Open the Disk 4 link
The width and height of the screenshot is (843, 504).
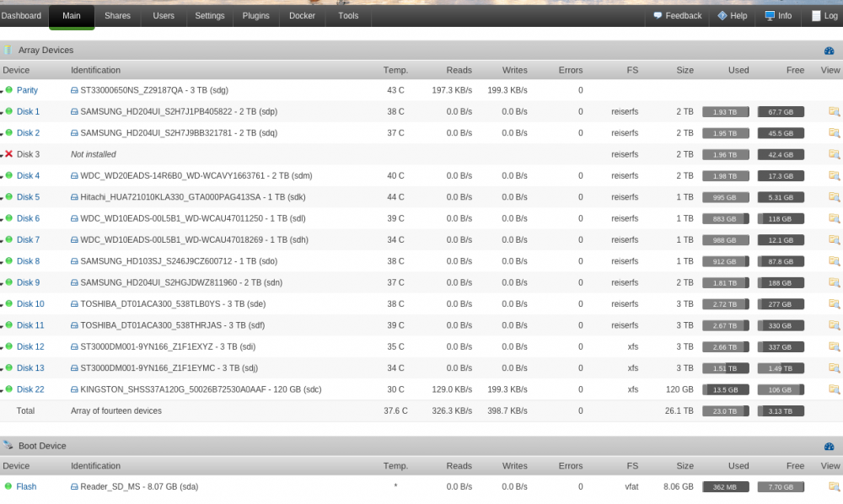pos(28,175)
